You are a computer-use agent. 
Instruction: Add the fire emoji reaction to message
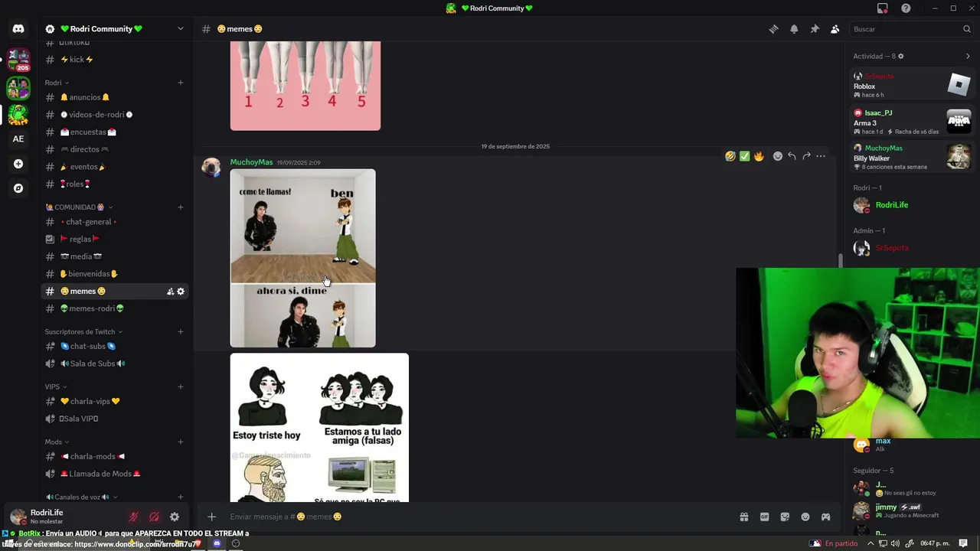tap(759, 156)
